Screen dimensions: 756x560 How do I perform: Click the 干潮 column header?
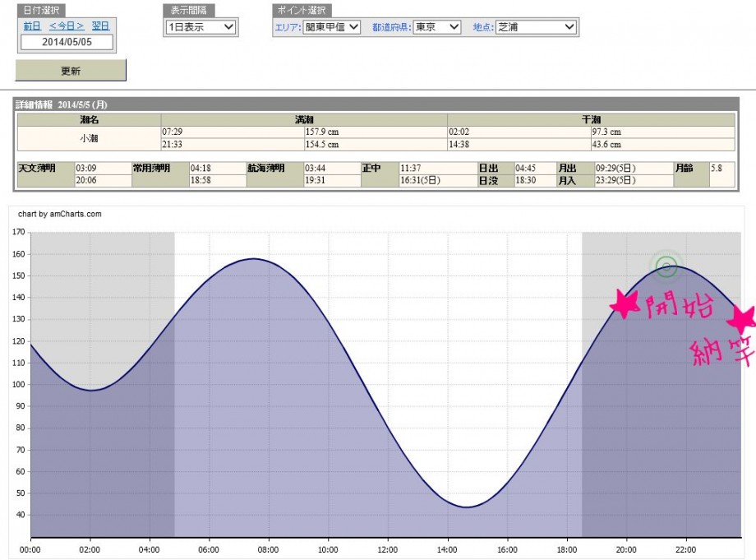coord(591,119)
